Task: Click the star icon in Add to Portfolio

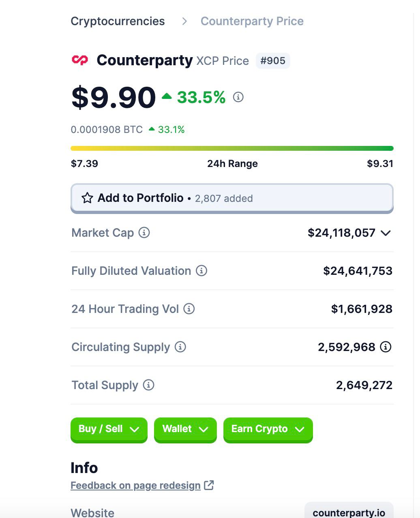Action: (87, 198)
